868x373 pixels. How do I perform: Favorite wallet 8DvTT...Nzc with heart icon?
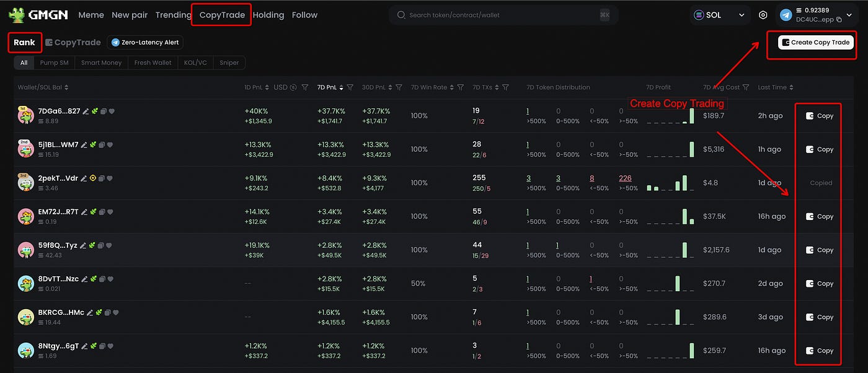click(110, 279)
